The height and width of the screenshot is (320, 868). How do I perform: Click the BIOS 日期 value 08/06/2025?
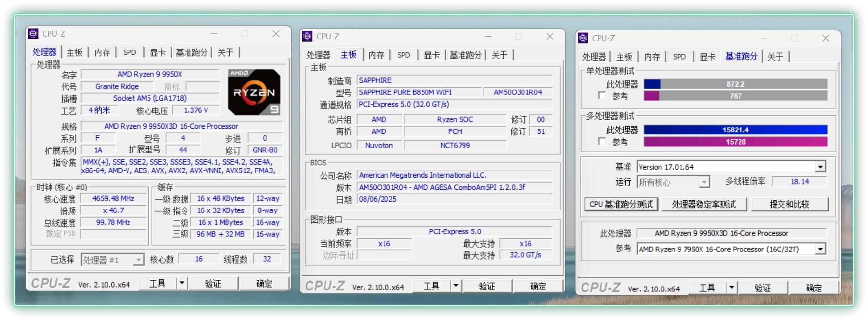[x=455, y=199]
